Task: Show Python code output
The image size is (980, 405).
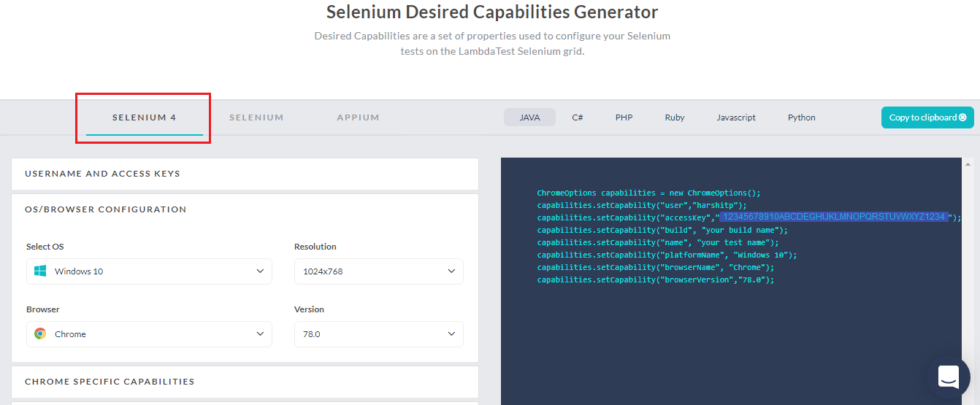Action: [x=801, y=117]
